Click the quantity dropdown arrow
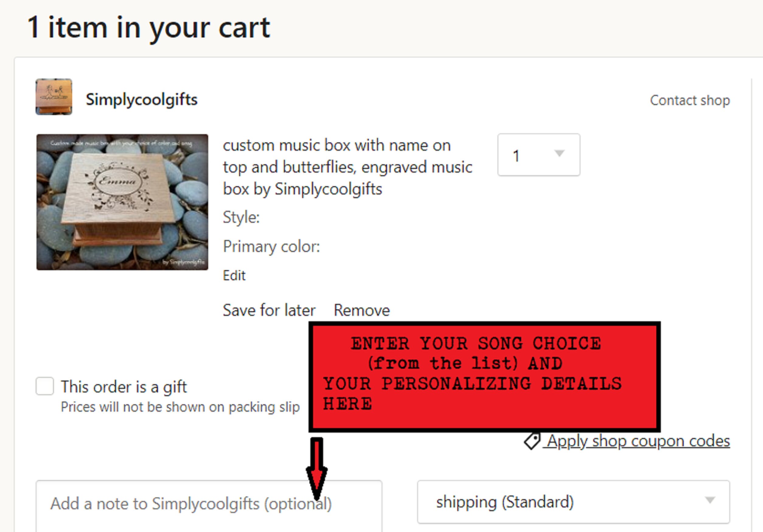This screenshot has width=763, height=532. coord(559,154)
